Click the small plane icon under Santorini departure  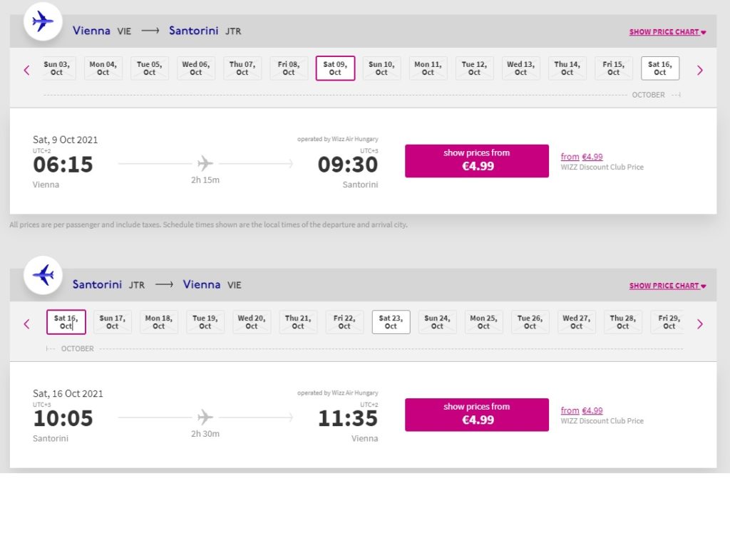pyautogui.click(x=205, y=418)
